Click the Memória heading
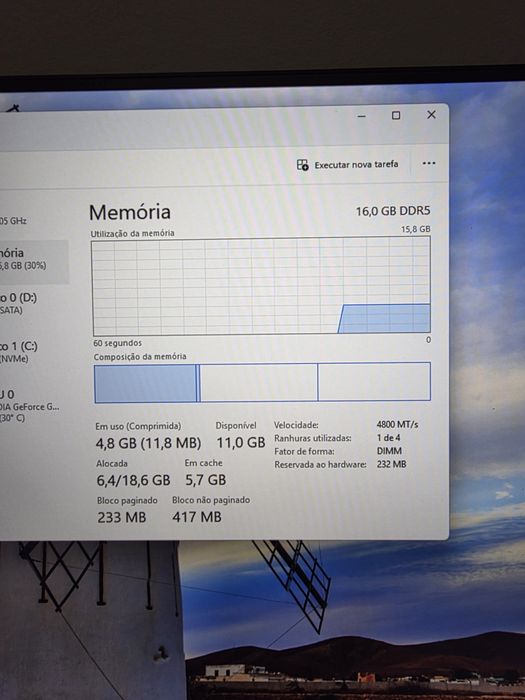 coord(130,212)
